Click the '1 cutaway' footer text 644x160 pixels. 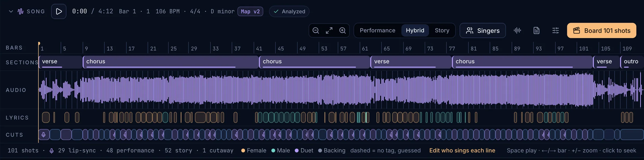[x=218, y=151]
